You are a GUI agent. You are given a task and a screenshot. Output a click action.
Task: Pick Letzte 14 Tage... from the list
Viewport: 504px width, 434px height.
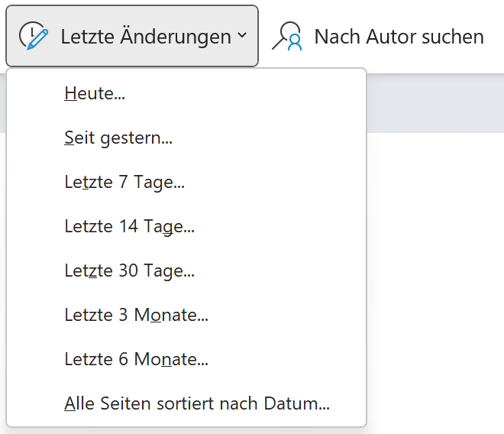(x=186, y=226)
